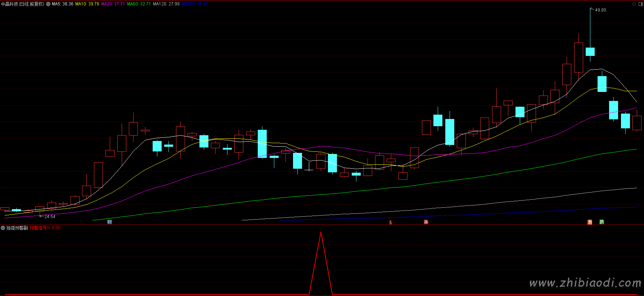Open the 涨 event marker
Screen dimensions: 644x296
coord(426,222)
